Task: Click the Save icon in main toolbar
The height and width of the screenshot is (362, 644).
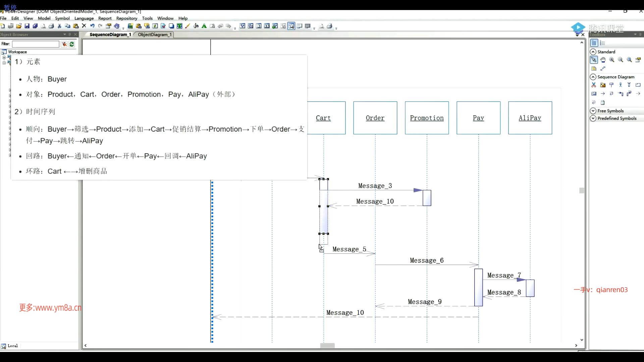Action: pyautogui.click(x=27, y=26)
